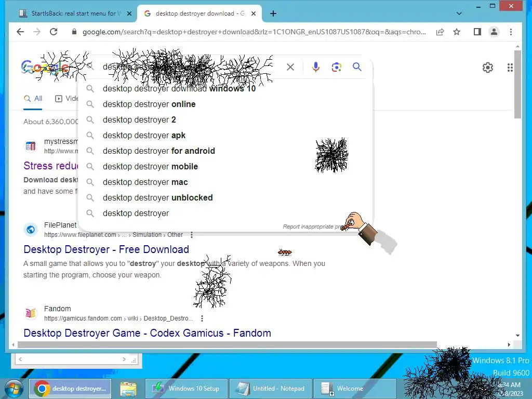Open a new browser tab

273,14
